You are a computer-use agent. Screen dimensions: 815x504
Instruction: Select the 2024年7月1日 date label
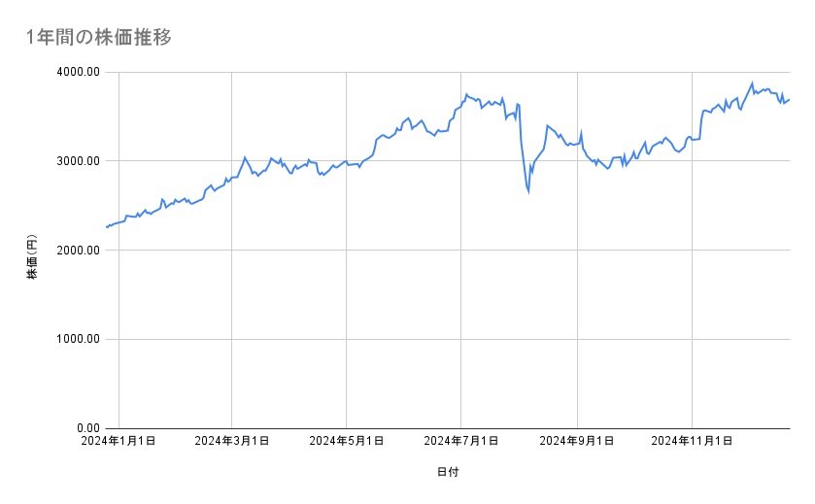coord(460,442)
